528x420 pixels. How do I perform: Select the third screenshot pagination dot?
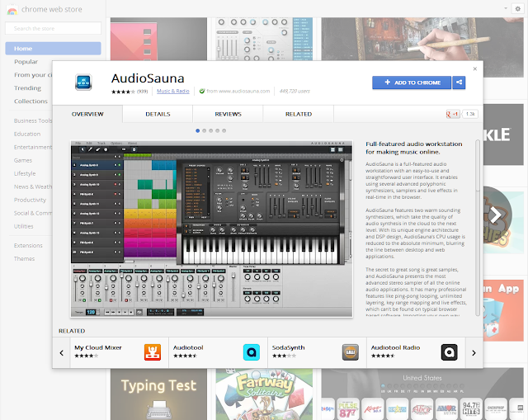pyautogui.click(x=211, y=130)
